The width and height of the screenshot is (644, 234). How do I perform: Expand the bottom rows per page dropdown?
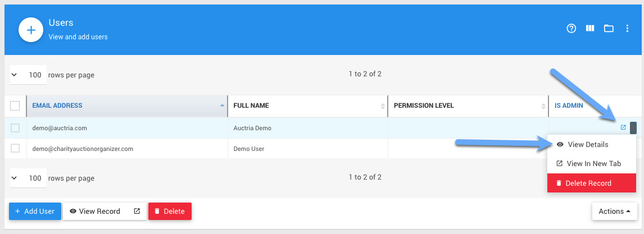click(28, 178)
